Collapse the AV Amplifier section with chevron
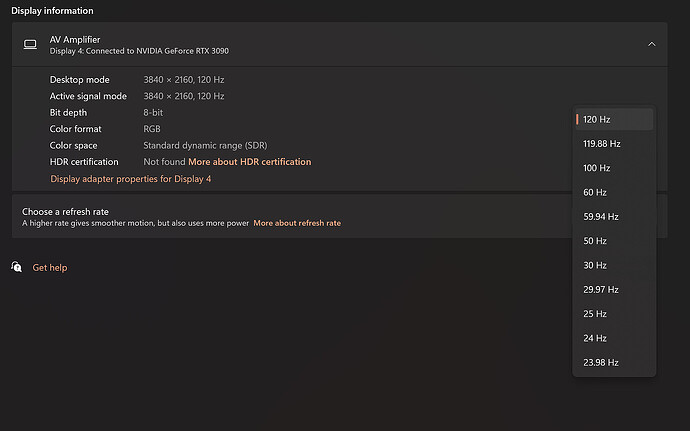Screen dimensions: 690x431 pyautogui.click(x=651, y=44)
